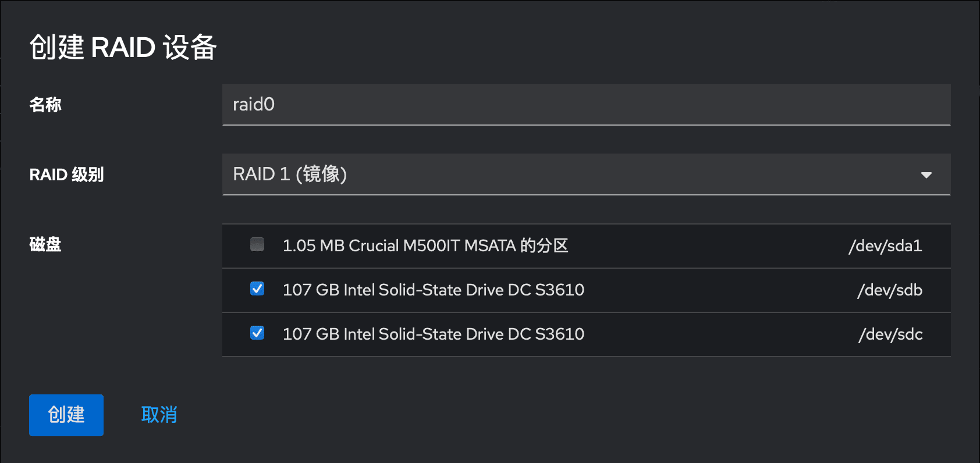Uncheck the /dev/sdb disk checkbox
980x463 pixels.
coord(257,289)
